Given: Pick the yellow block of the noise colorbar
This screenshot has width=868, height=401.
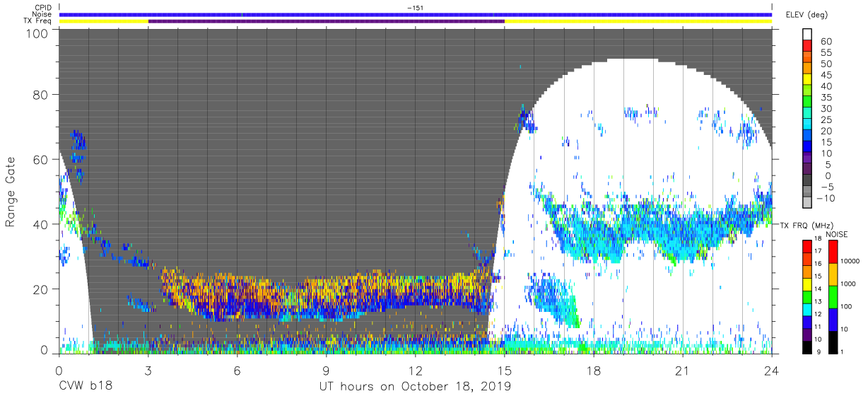Looking at the screenshot, I should click(833, 274).
